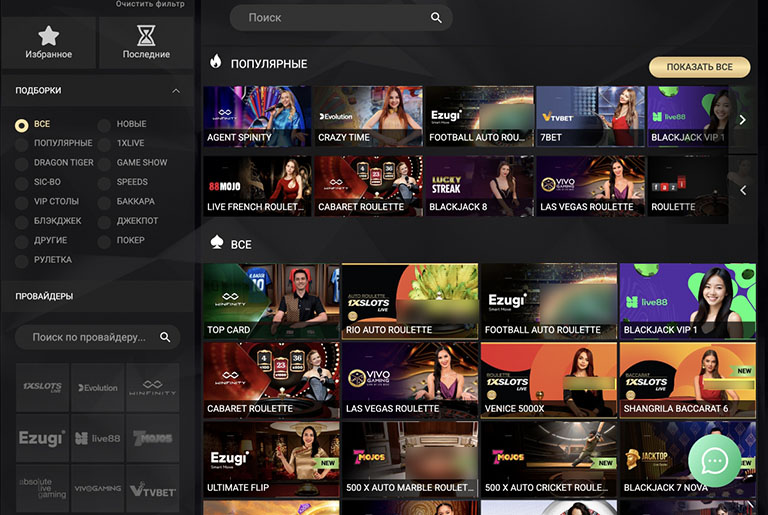Select the НОВЫЕ radio filter
Screen dimensions: 768x515
(x=104, y=125)
